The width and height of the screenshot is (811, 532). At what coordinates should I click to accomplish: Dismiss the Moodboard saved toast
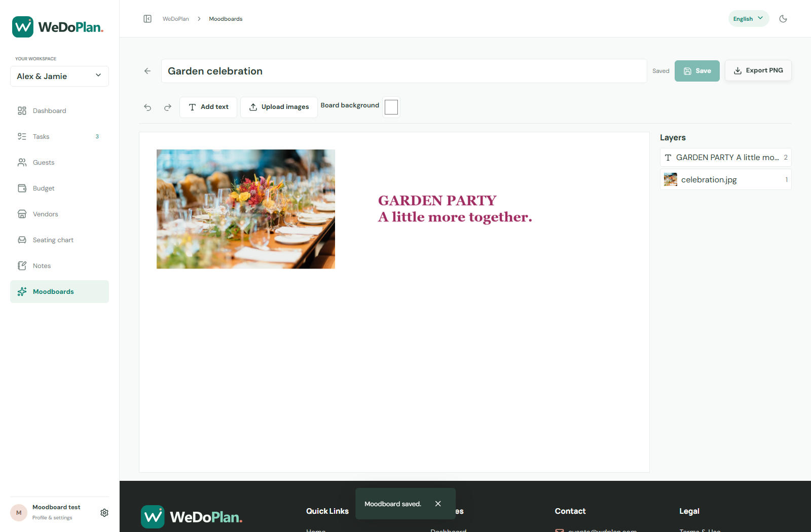438,504
